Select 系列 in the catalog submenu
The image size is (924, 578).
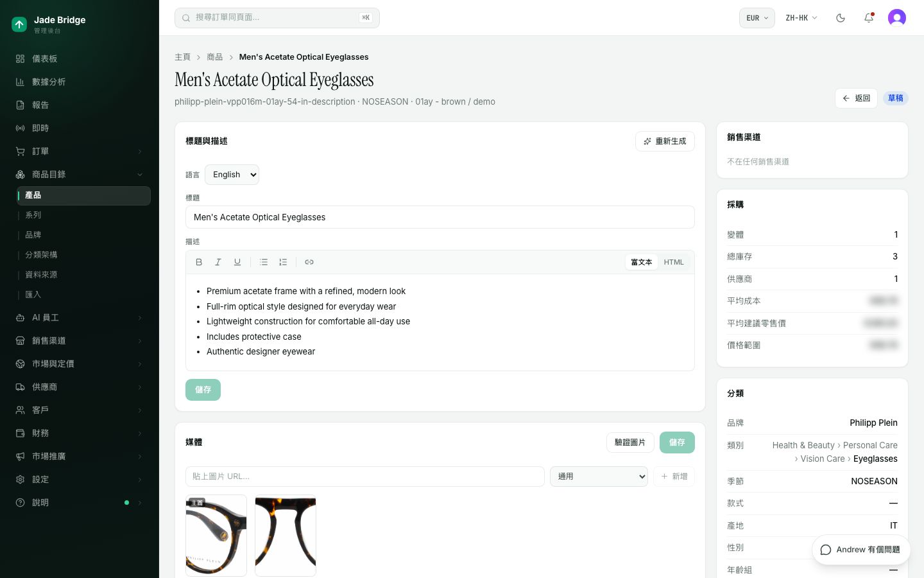point(83,215)
